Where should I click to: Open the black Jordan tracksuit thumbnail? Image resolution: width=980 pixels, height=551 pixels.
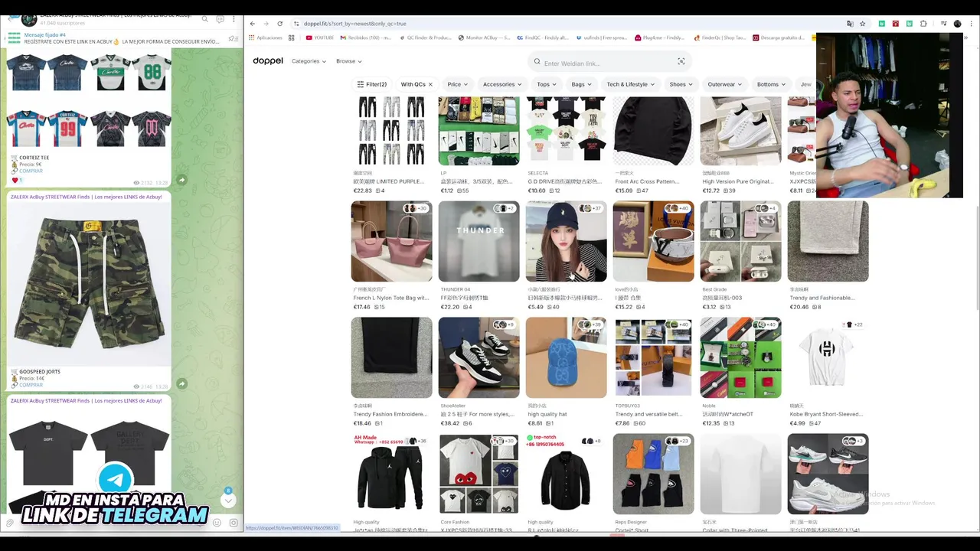(391, 474)
